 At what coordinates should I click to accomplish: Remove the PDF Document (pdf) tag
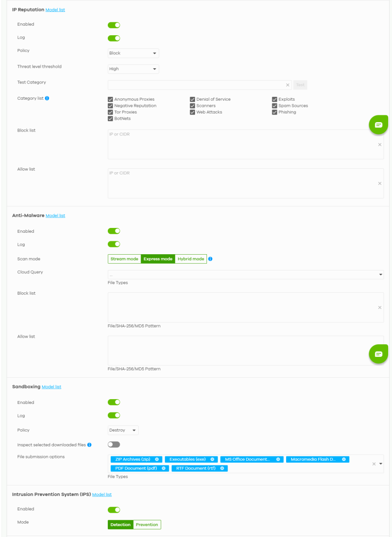pyautogui.click(x=164, y=468)
